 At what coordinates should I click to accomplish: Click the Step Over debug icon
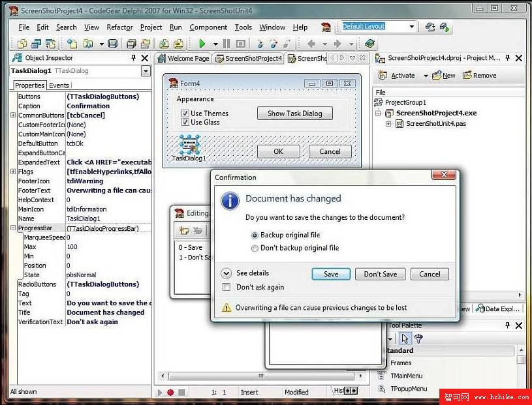274,44
